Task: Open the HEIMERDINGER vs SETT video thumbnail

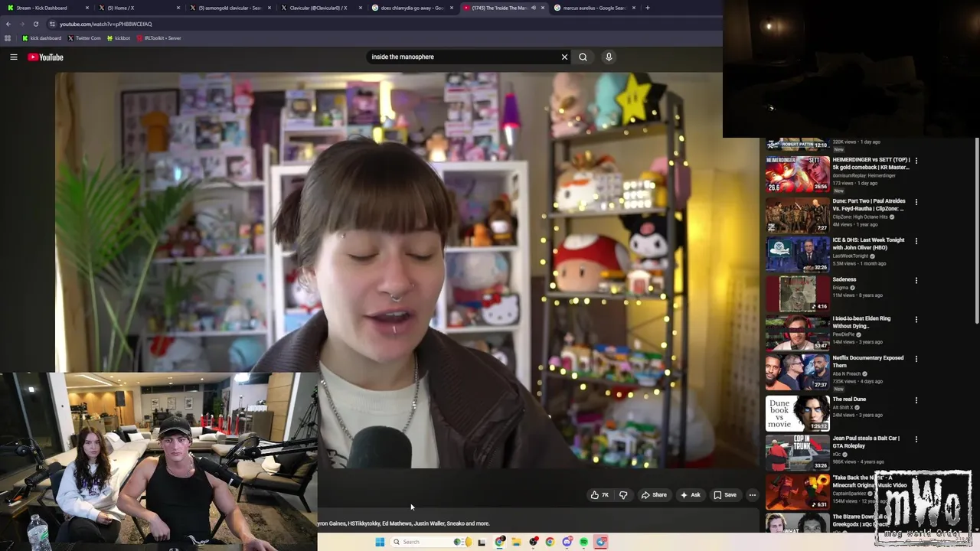Action: pos(797,174)
